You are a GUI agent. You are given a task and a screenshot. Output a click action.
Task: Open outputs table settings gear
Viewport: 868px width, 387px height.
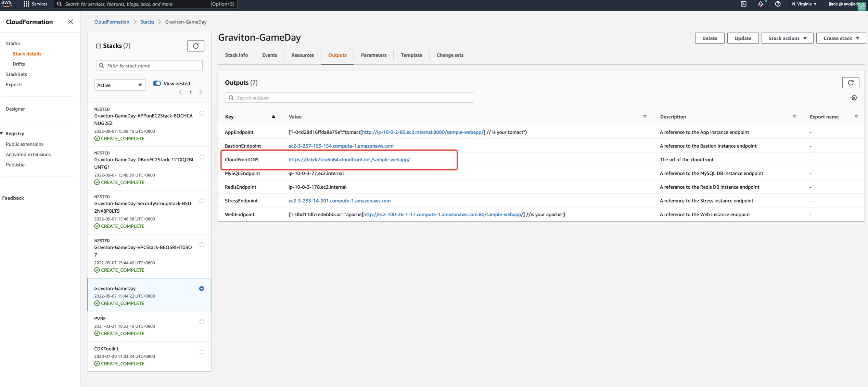[x=854, y=98]
